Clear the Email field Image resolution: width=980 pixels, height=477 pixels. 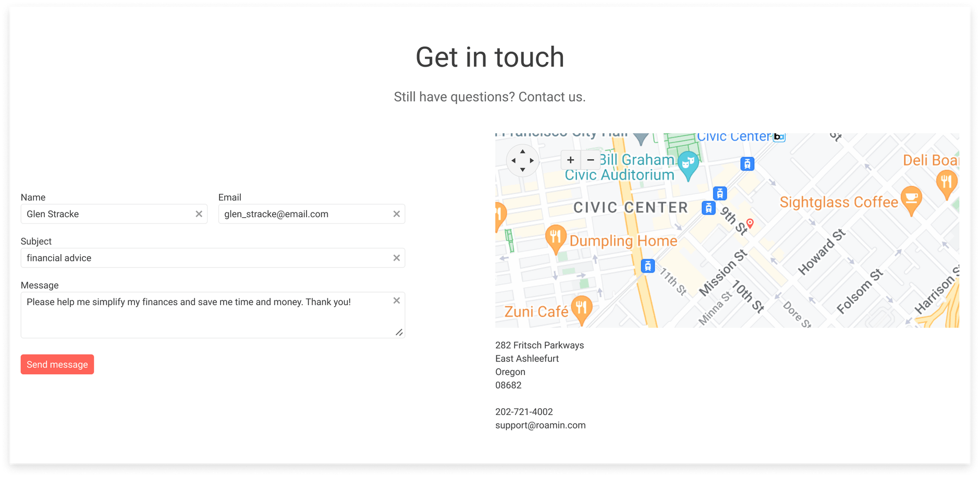click(397, 214)
